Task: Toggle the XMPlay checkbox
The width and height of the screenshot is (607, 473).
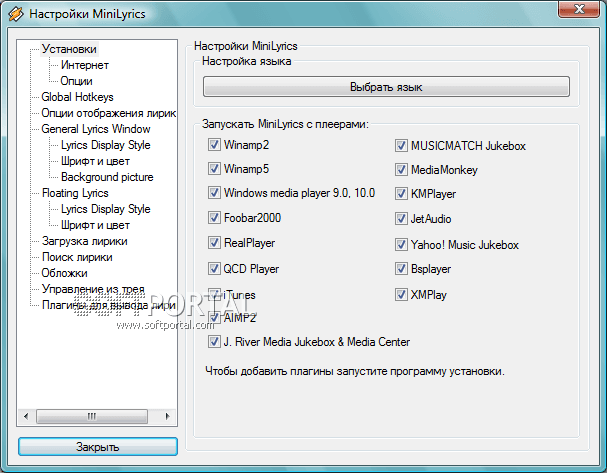Action: point(401,295)
